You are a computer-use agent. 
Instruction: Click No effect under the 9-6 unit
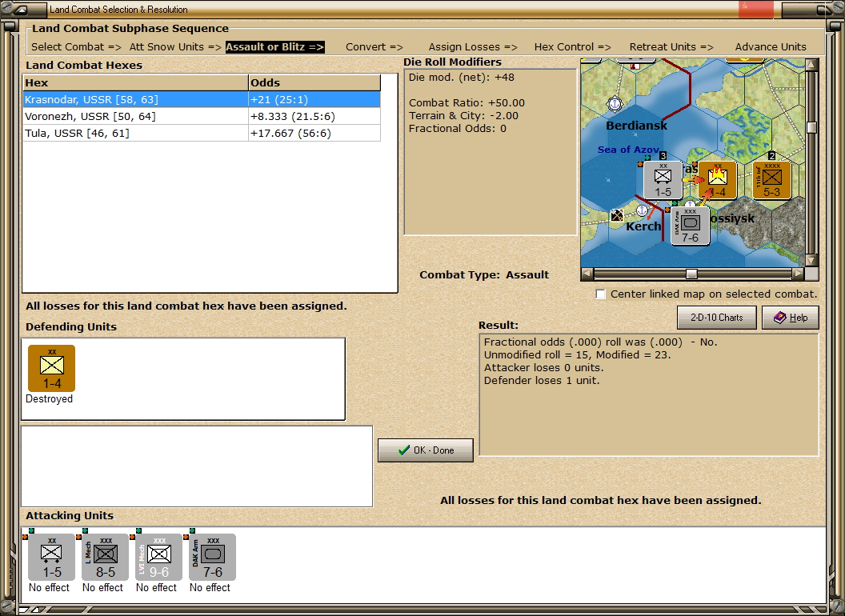(156, 587)
